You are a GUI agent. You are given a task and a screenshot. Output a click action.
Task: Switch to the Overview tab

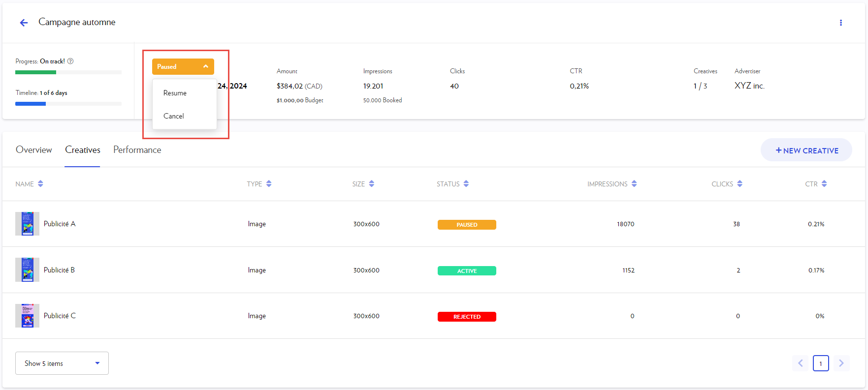tap(33, 150)
